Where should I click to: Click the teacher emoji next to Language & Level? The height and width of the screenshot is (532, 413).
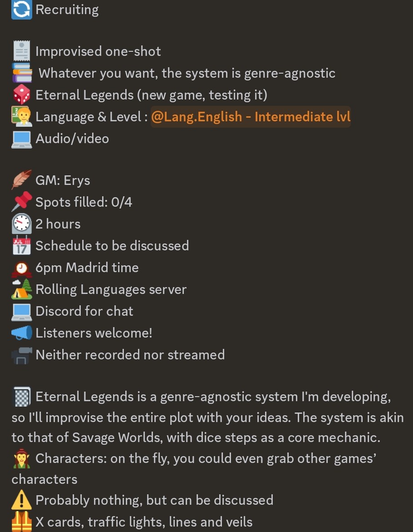[x=22, y=116]
